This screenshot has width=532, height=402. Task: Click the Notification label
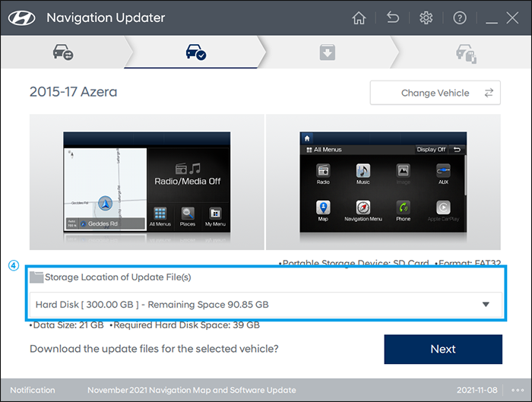pyautogui.click(x=33, y=390)
